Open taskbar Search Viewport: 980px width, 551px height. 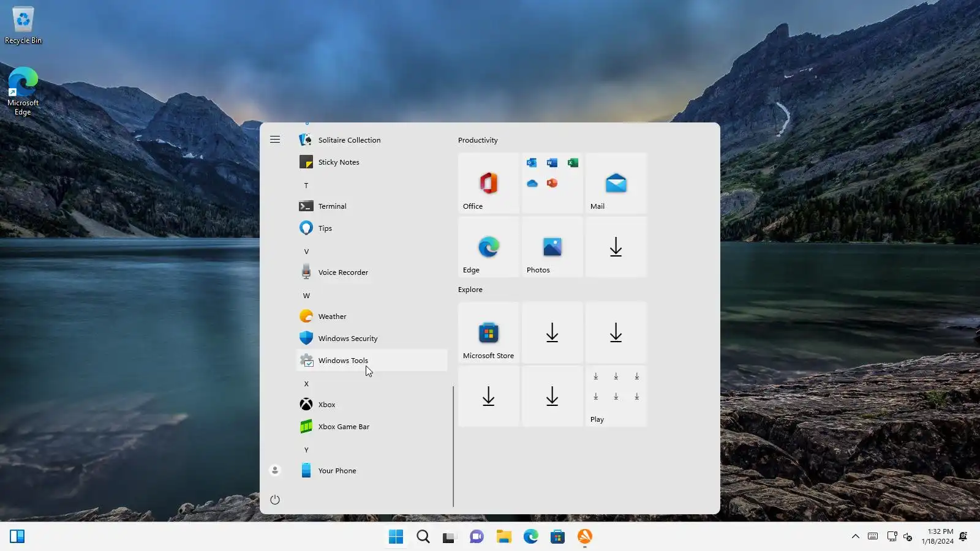(x=423, y=536)
